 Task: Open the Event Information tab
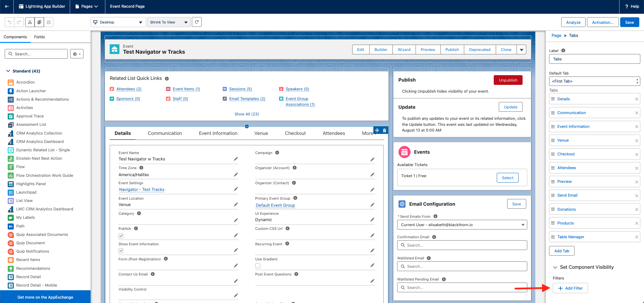coord(218,133)
